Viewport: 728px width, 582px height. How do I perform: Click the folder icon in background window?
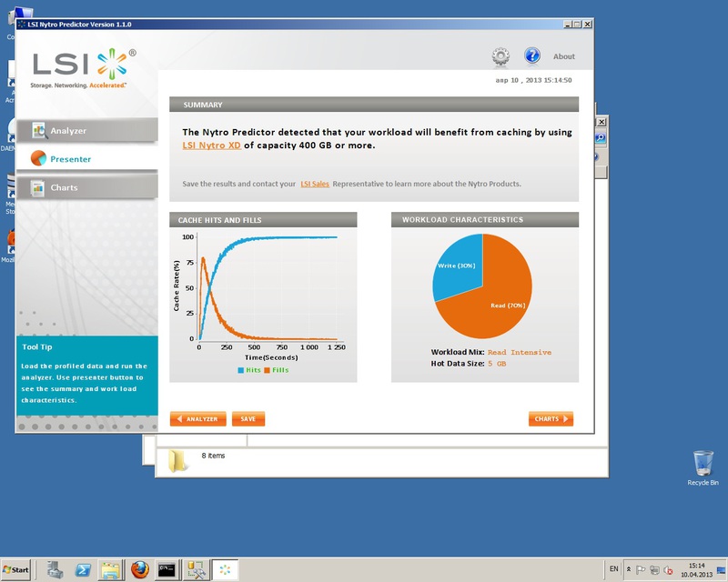pyautogui.click(x=178, y=461)
